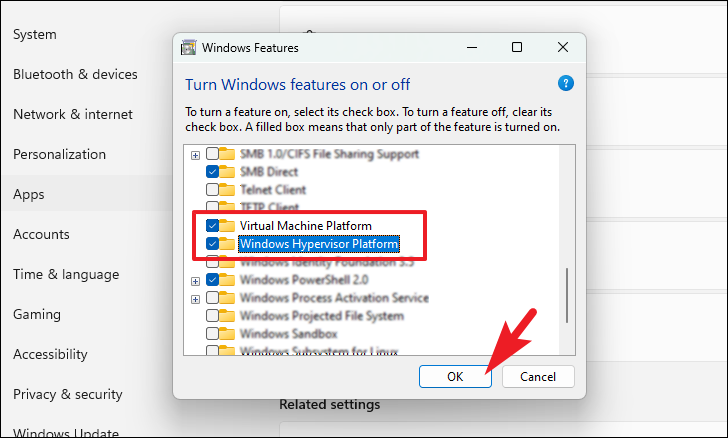Click the Windows Features title bar icon

click(188, 47)
